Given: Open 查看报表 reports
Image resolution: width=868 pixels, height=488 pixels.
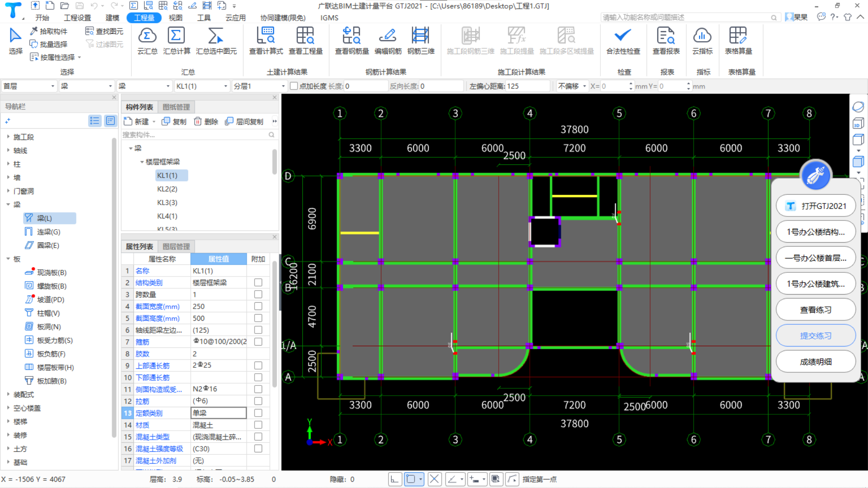Looking at the screenshot, I should [666, 41].
